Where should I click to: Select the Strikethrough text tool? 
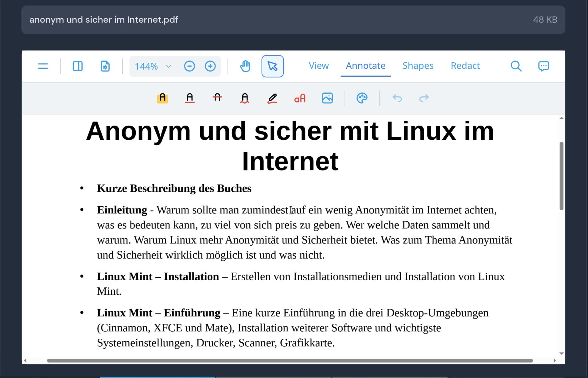[x=217, y=98]
